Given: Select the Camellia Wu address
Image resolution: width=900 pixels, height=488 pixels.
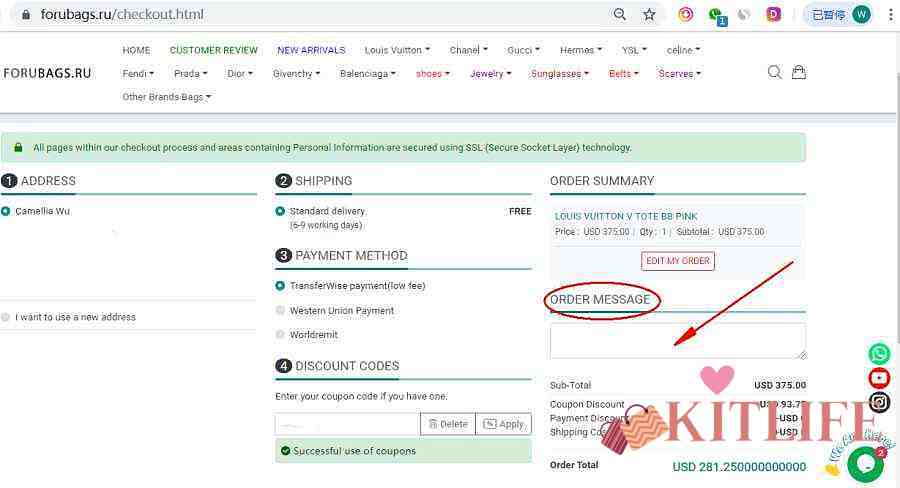Looking at the screenshot, I should [6, 211].
